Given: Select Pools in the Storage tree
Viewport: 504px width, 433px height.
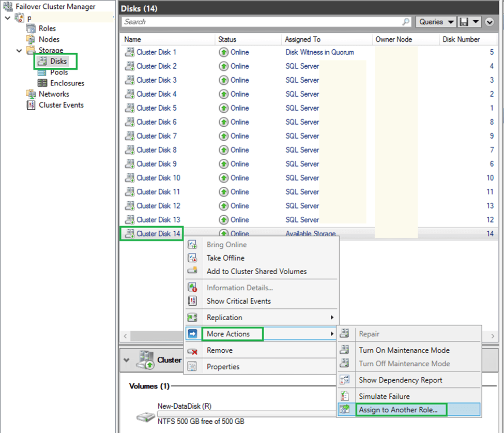Looking at the screenshot, I should pos(59,72).
